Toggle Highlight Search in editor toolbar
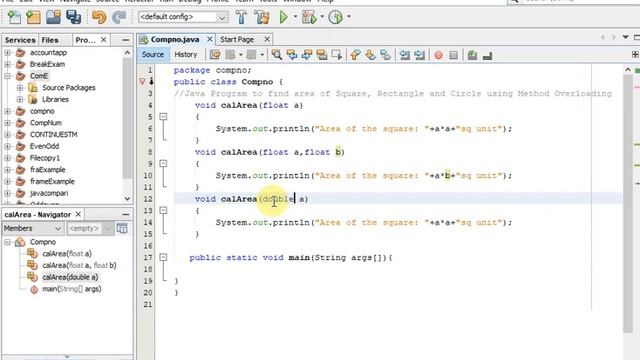The width and height of the screenshot is (640, 360). point(322,55)
